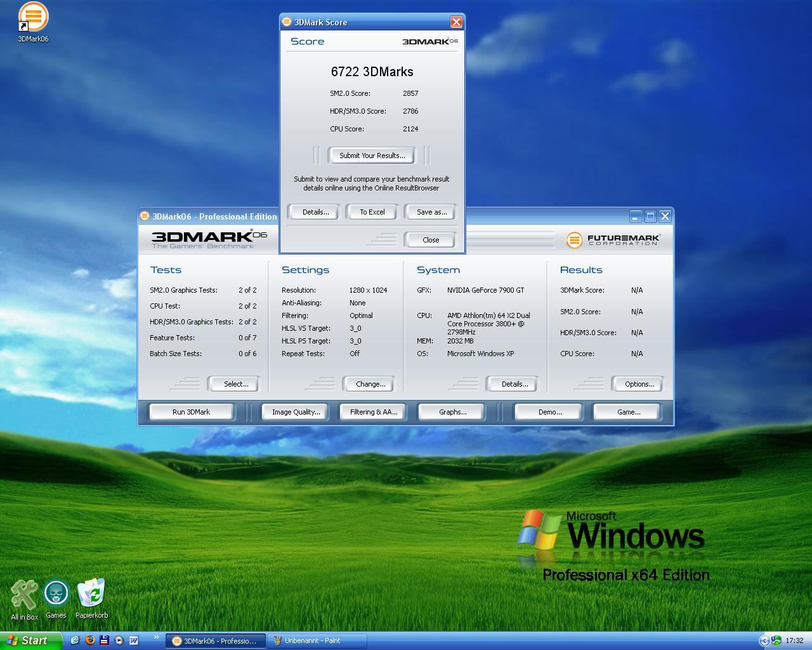Viewport: 812px width, 650px height.
Task: Click the Repeat Tests value Off
Action: coord(355,354)
